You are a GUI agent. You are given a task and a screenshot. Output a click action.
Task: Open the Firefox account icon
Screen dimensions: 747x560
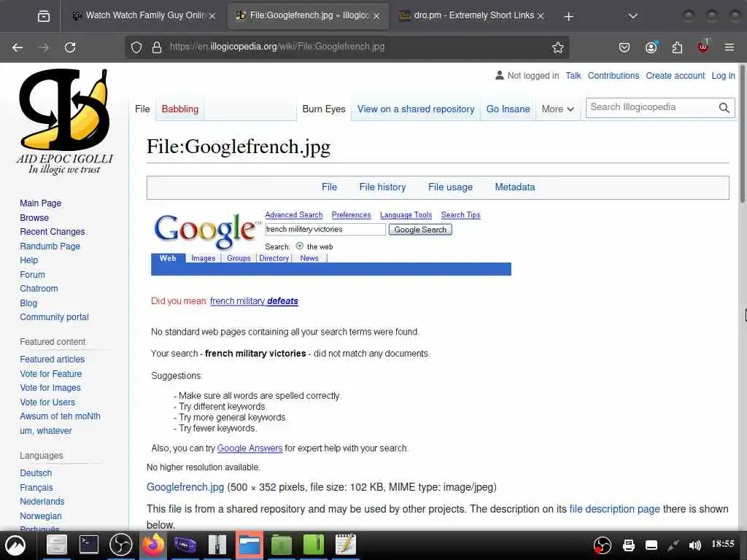[651, 47]
